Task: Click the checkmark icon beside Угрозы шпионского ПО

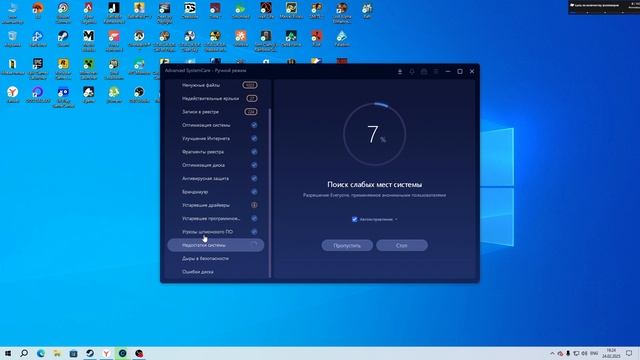Action: [254, 231]
